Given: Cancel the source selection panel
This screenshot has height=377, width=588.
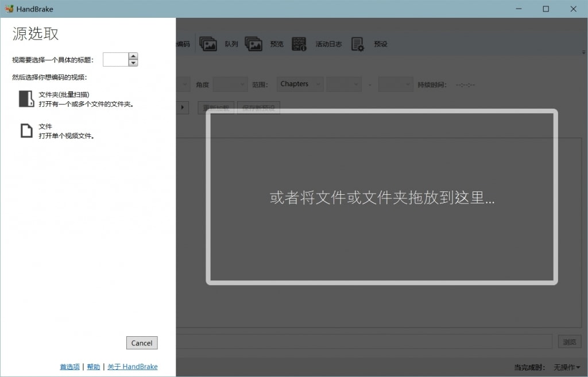Looking at the screenshot, I should 142,343.
